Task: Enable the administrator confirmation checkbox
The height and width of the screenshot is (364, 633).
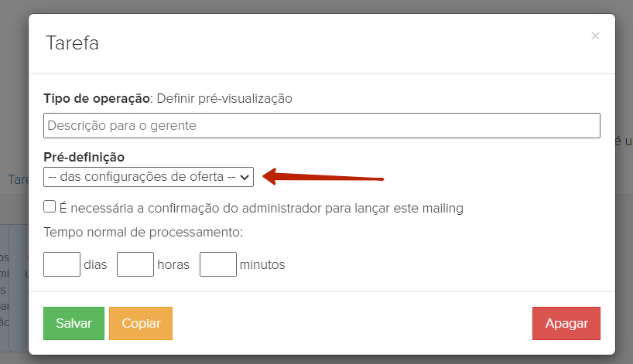Action: pyautogui.click(x=50, y=207)
